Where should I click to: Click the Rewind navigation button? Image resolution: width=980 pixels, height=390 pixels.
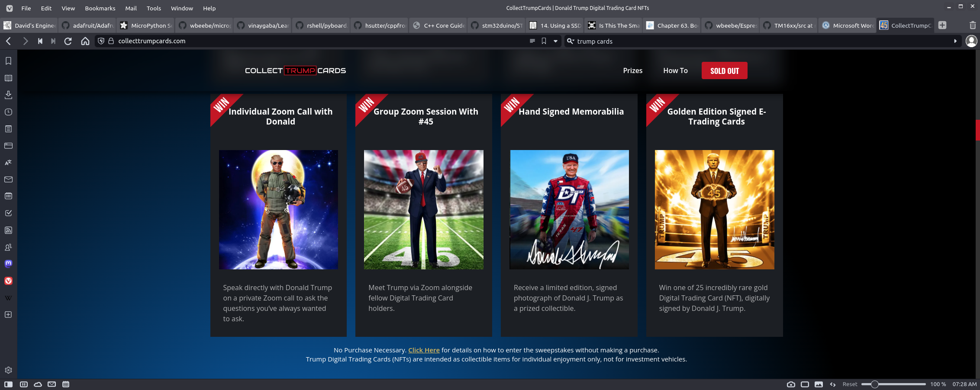point(40,41)
